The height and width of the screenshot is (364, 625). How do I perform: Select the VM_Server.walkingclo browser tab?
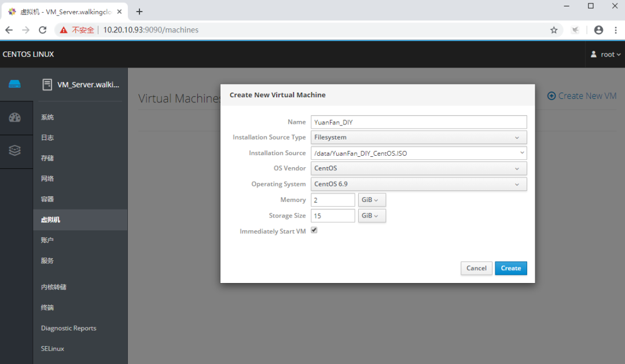65,12
